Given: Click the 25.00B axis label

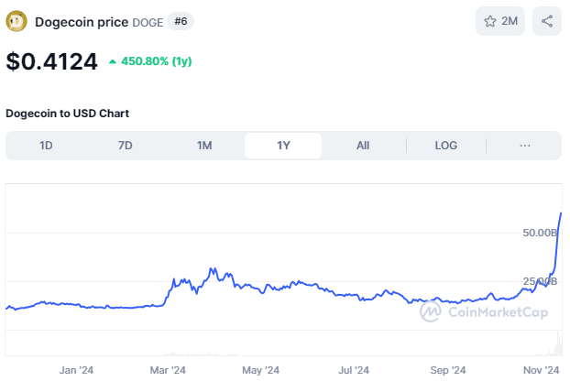Looking at the screenshot, I should (x=540, y=281).
